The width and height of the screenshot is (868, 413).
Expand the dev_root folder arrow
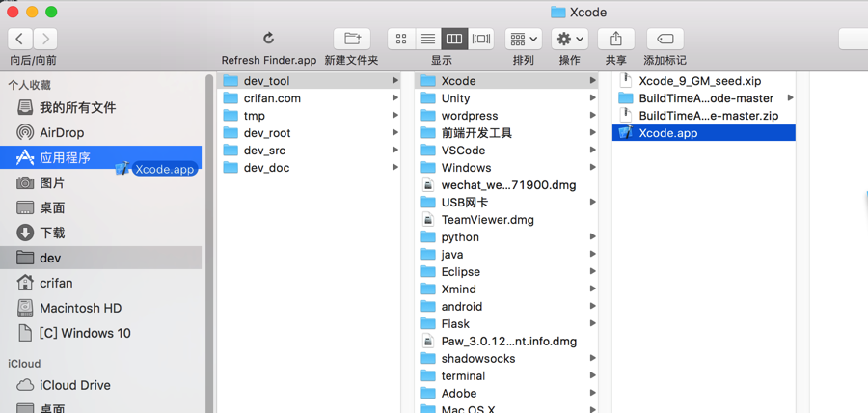point(394,133)
